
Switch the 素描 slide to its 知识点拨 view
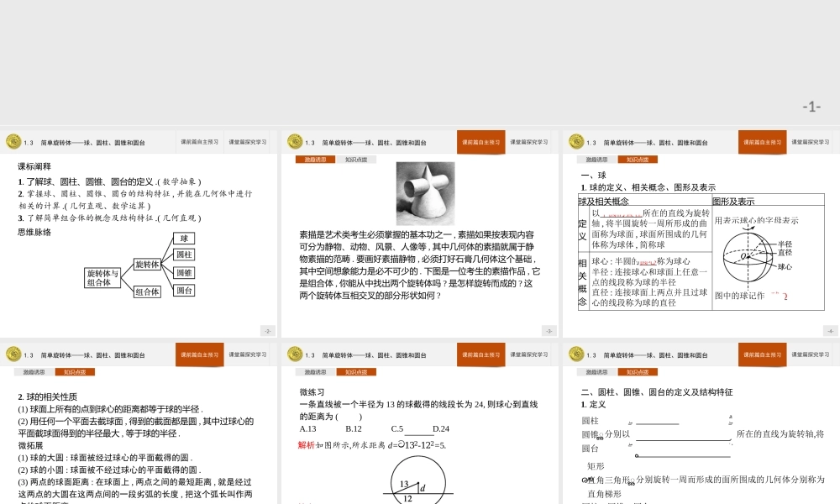click(356, 159)
